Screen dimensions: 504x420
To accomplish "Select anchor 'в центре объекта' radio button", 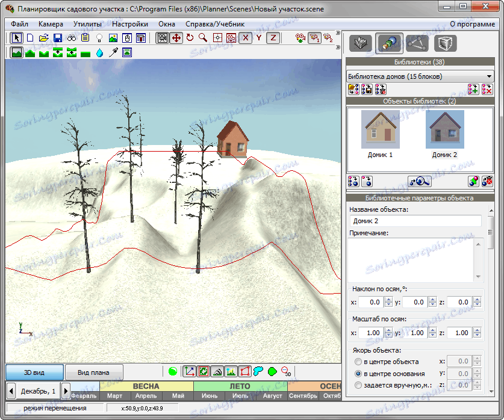I will [358, 362].
